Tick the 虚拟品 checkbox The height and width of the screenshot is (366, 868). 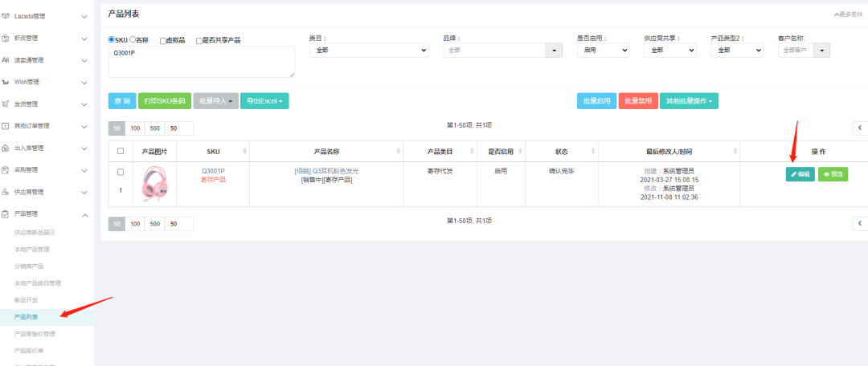coord(162,40)
